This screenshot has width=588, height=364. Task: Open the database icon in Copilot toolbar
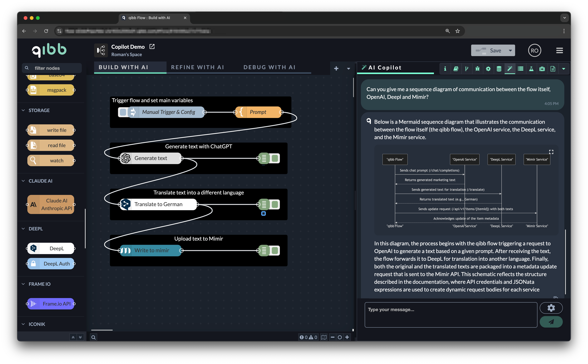(x=499, y=69)
